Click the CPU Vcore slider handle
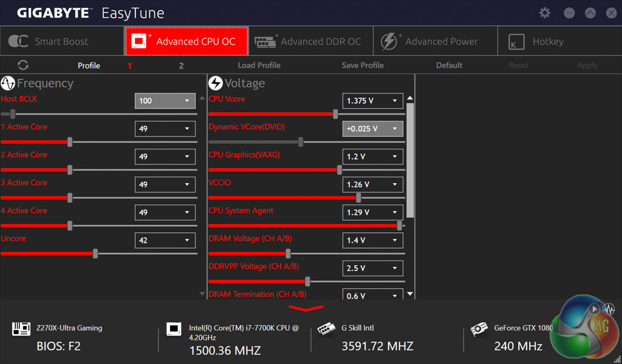Image resolution: width=622 pixels, height=364 pixels. 335,114
